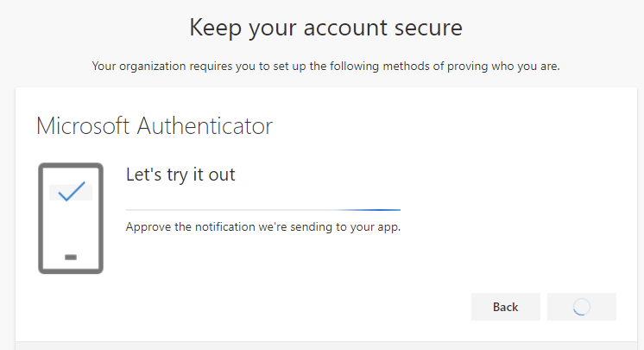Click the gray notification bar on phone screen
The image size is (644, 350).
71,193
